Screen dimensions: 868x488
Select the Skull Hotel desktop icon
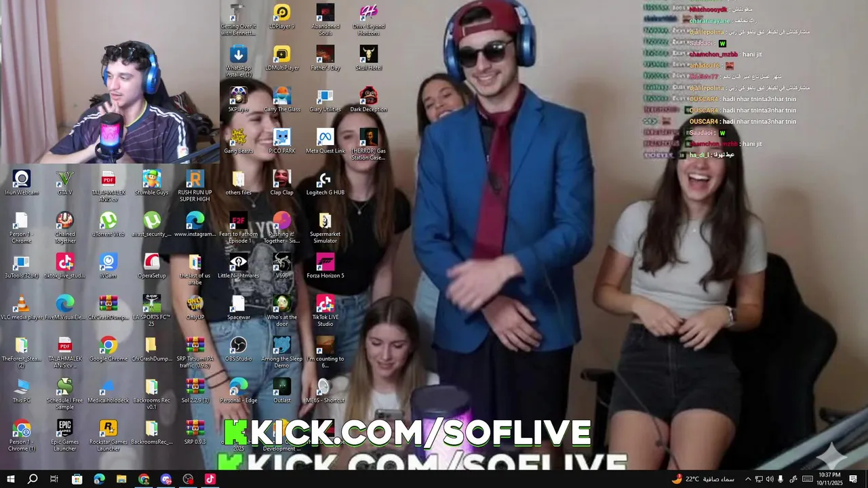coord(368,58)
